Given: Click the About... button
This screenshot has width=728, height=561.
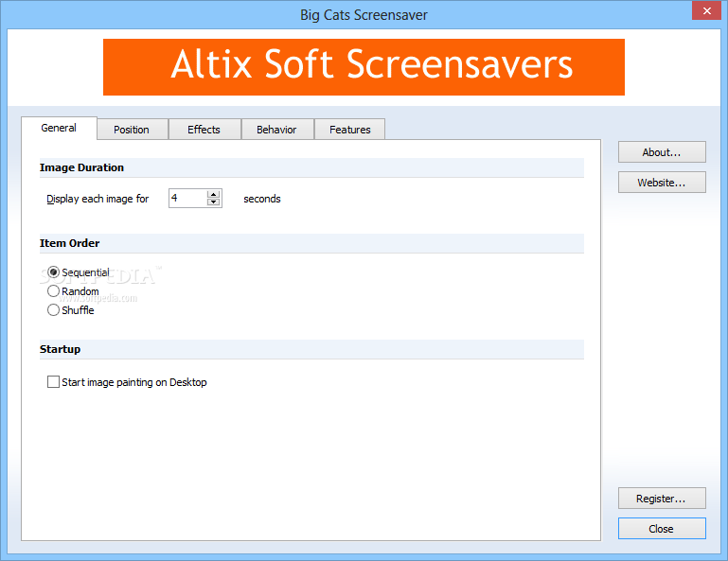Looking at the screenshot, I should (662, 152).
